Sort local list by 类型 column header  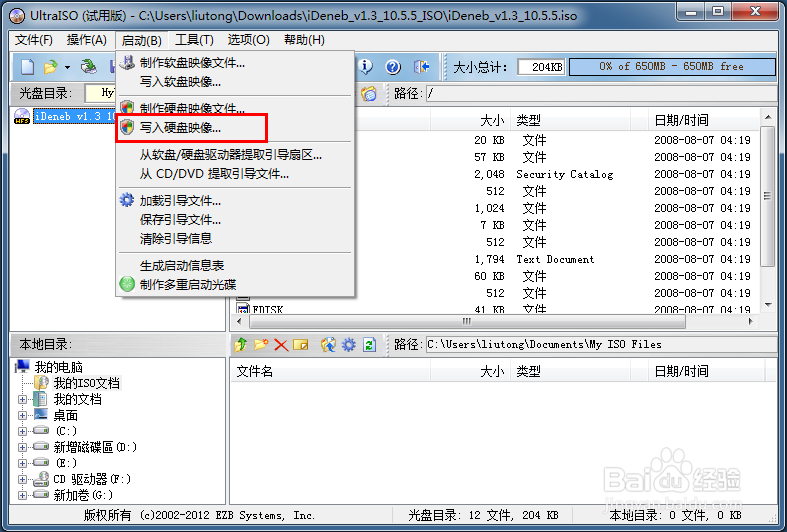tap(570, 371)
